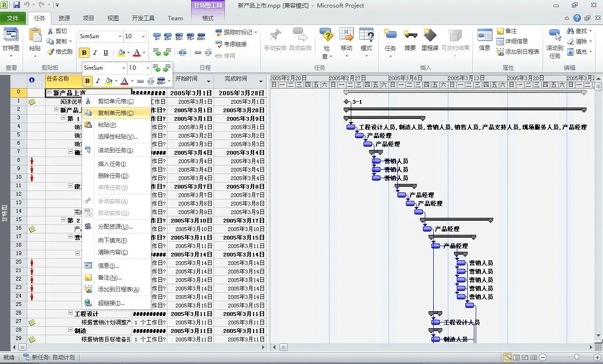Viewport: 603px width, 364px height.
Task: Open Find (查找) dropdown
Action: (591, 31)
